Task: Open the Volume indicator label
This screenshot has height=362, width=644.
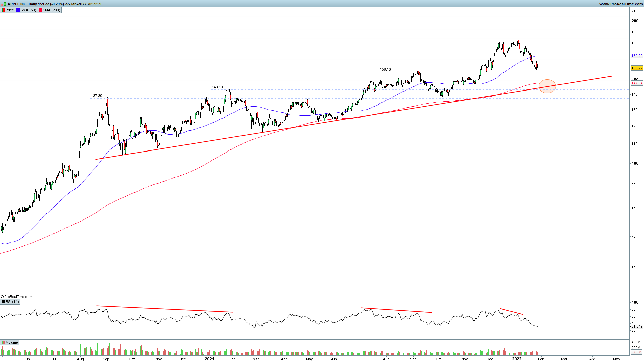Action: 10,342
